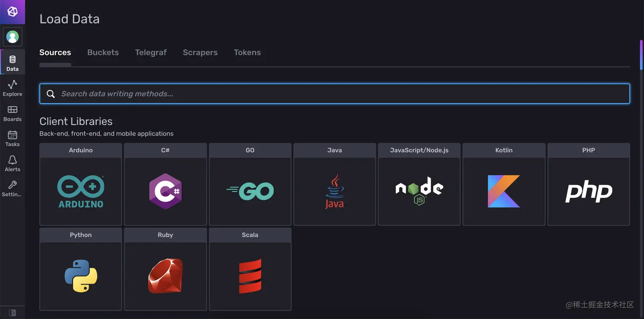This screenshot has height=319, width=644.
Task: Select the C# client library logo
Action: [165, 191]
